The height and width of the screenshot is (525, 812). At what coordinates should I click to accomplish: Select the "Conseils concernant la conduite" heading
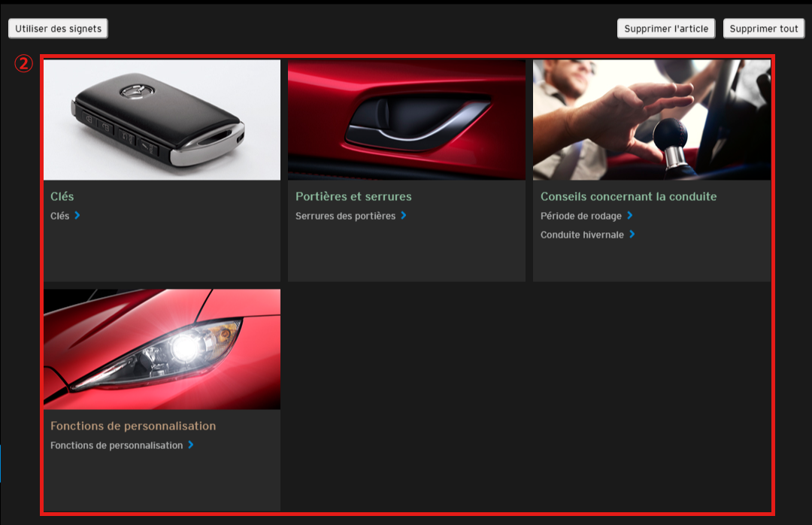[x=629, y=196]
